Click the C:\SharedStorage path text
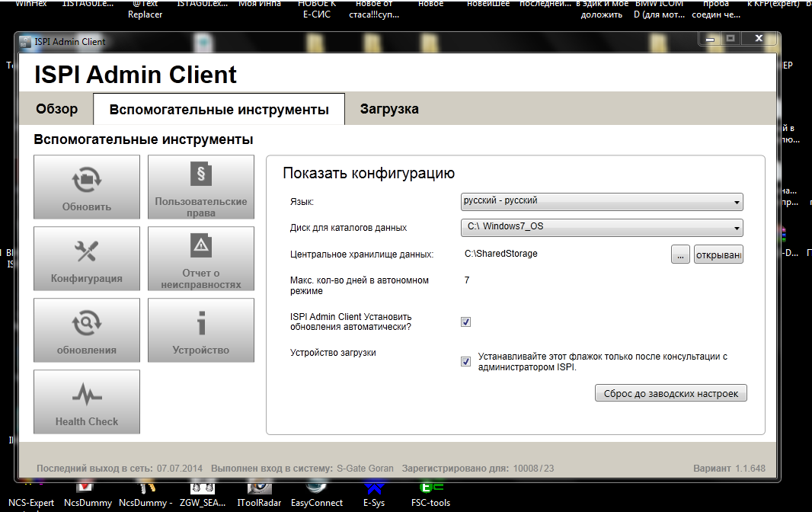Viewport: 812px width, 512px height. 500,254
